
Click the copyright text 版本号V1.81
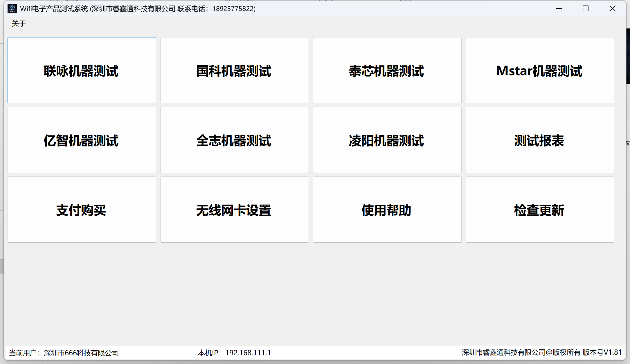click(x=602, y=352)
